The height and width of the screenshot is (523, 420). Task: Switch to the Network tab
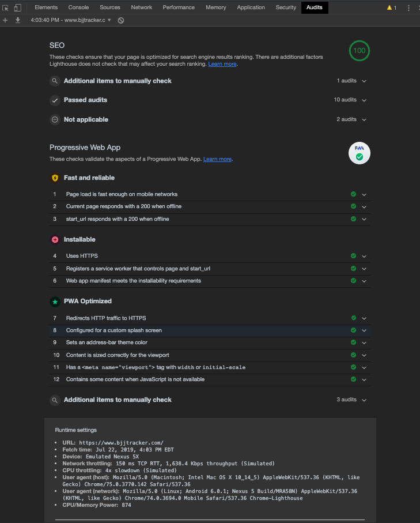[x=141, y=7]
